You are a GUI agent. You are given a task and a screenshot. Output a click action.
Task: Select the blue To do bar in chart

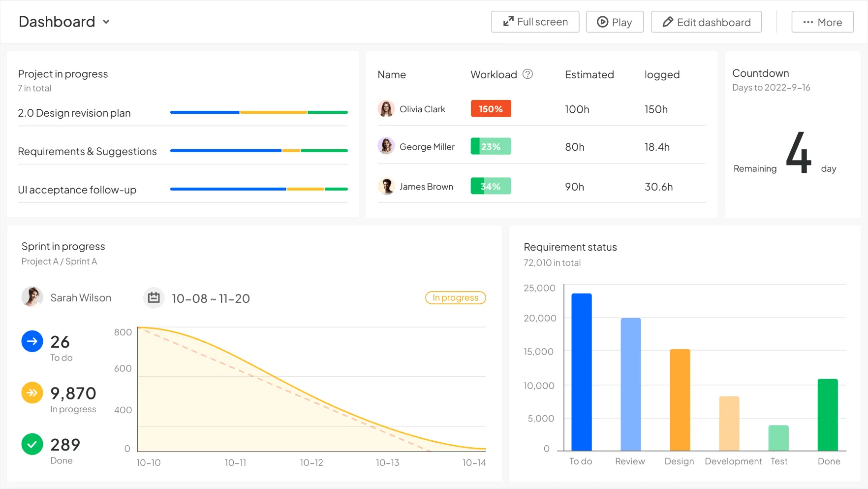(x=582, y=372)
